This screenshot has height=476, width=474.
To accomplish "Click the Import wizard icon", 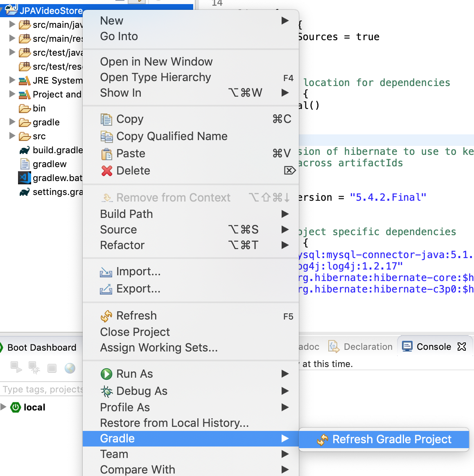I will point(106,271).
